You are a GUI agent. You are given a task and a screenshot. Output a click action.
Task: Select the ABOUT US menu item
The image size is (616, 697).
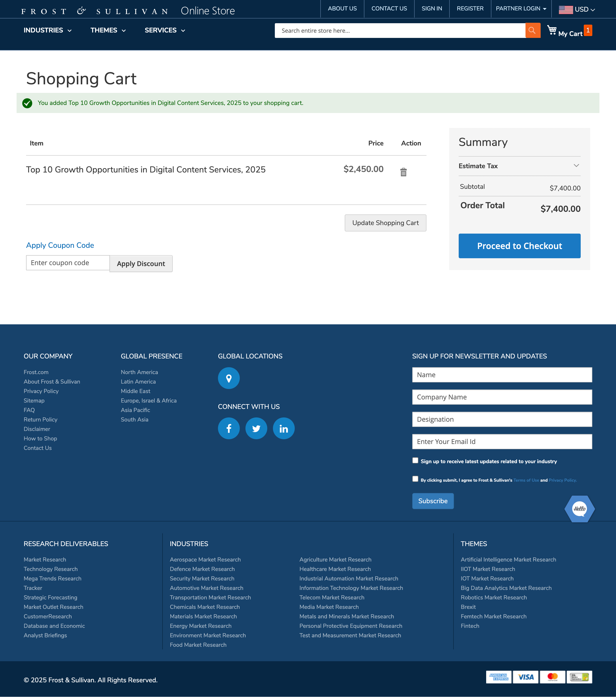click(342, 9)
